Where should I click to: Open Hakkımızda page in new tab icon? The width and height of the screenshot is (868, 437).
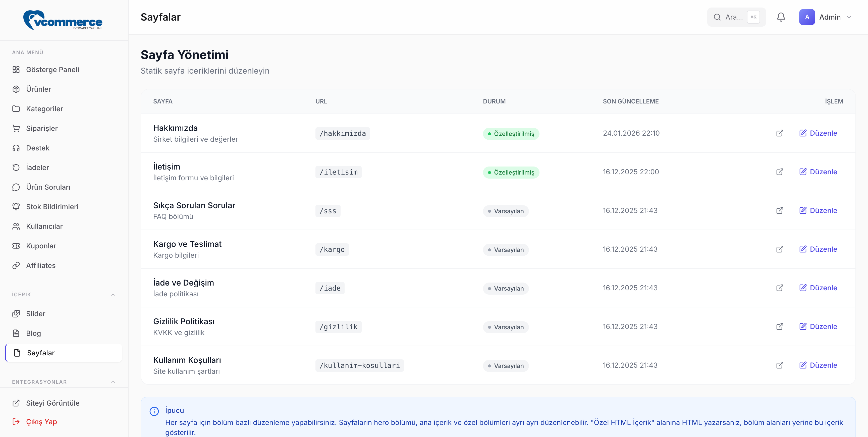779,133
